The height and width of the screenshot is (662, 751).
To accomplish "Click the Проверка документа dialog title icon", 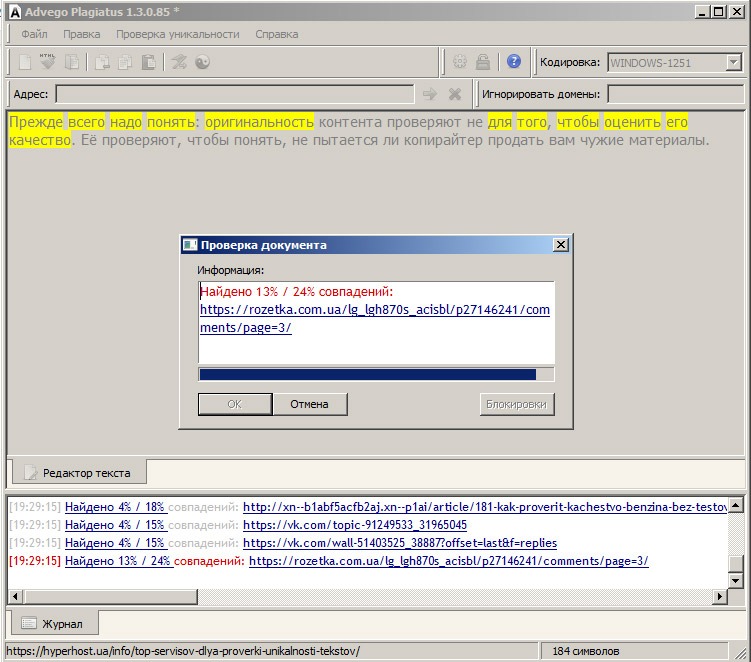I will (190, 245).
